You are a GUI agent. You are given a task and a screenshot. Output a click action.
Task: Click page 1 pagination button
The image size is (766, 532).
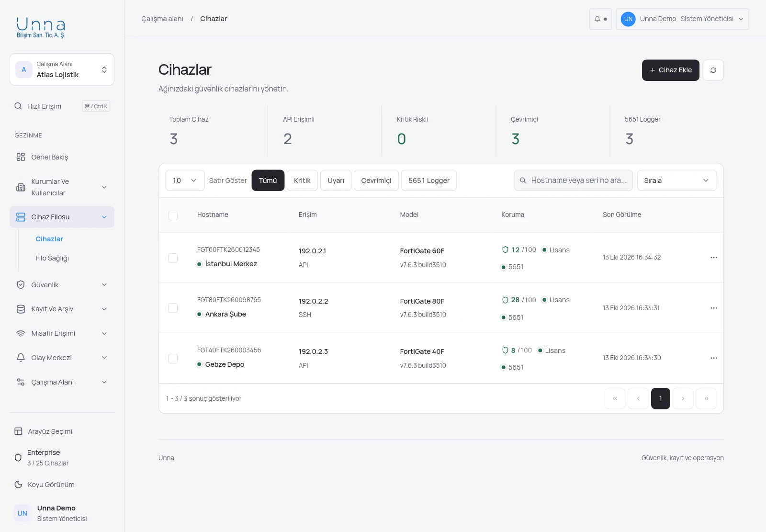click(661, 398)
